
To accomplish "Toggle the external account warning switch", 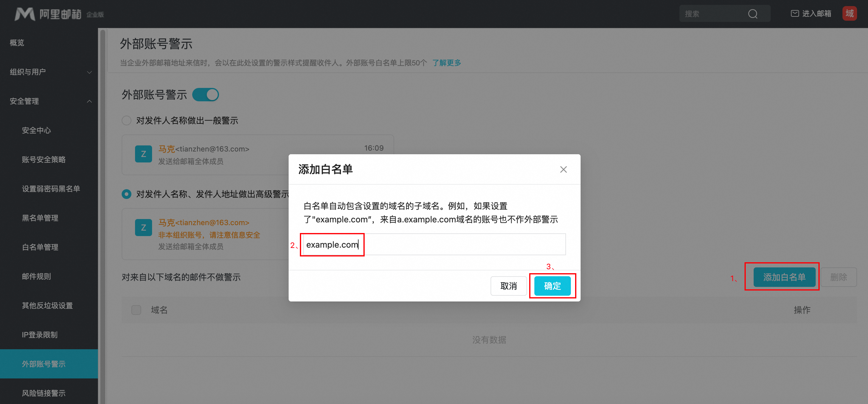I will click(206, 95).
